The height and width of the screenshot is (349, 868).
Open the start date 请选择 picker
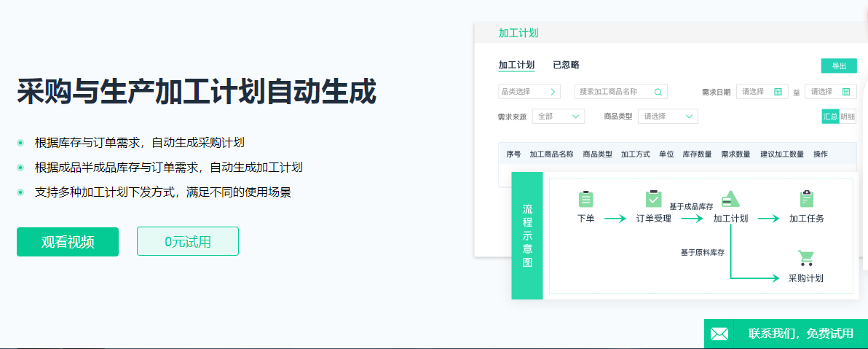762,91
